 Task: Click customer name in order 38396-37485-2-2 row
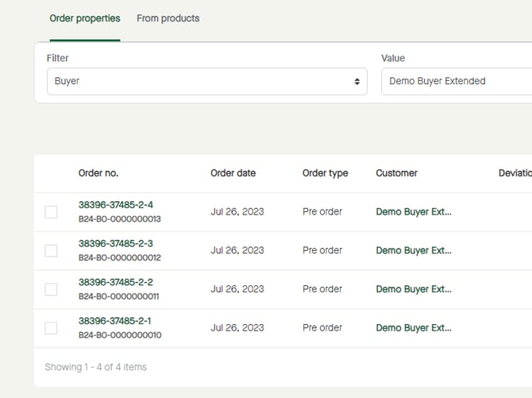[x=413, y=289]
